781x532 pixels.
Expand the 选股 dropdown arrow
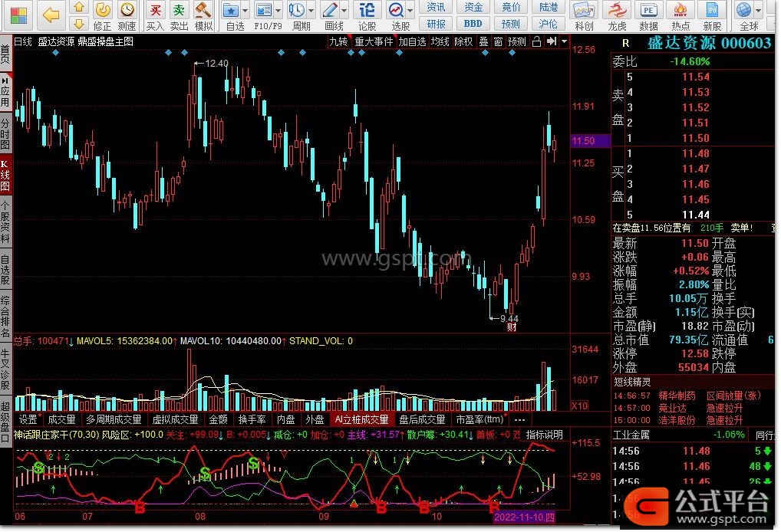(410, 10)
